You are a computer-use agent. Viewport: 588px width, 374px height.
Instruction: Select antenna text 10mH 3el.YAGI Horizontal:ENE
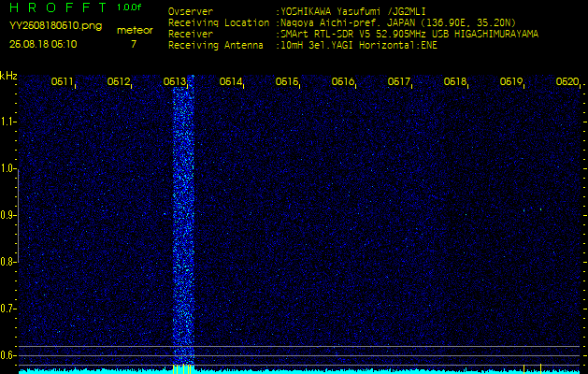[x=359, y=46]
